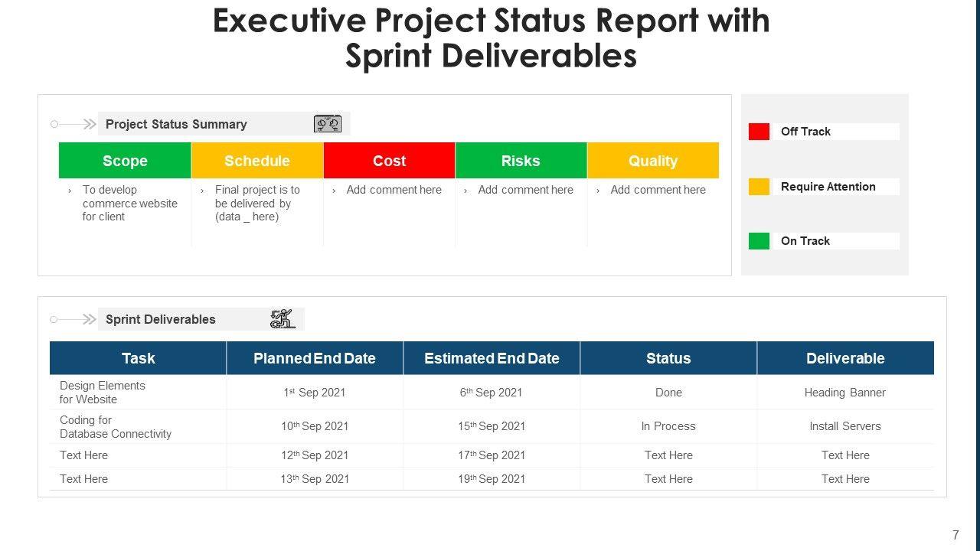Click the 'Done' status cell
This screenshot has height=551, width=980.
click(668, 393)
